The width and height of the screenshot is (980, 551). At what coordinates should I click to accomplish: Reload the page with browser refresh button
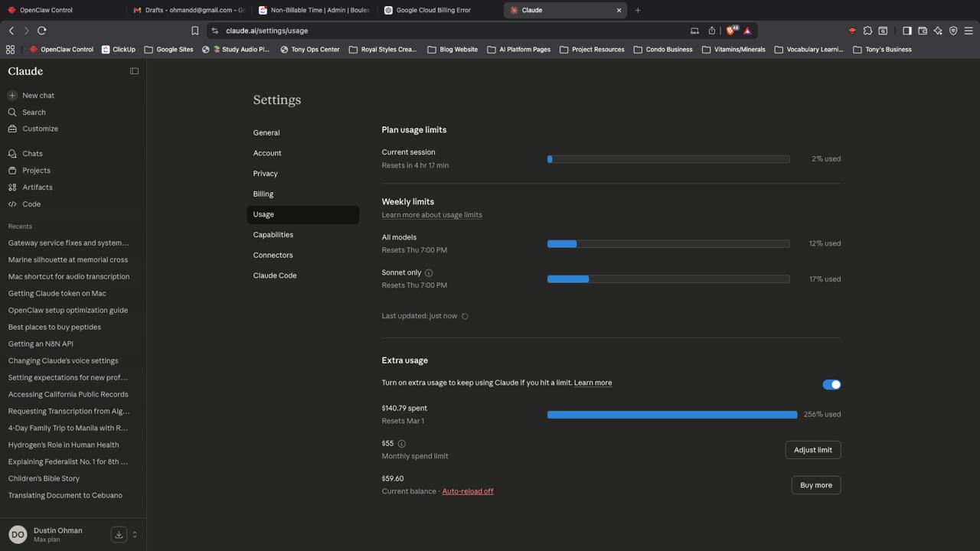tap(42, 31)
